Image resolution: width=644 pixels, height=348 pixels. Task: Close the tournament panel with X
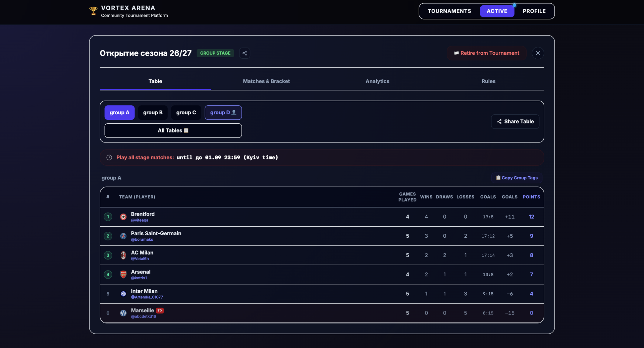point(538,53)
